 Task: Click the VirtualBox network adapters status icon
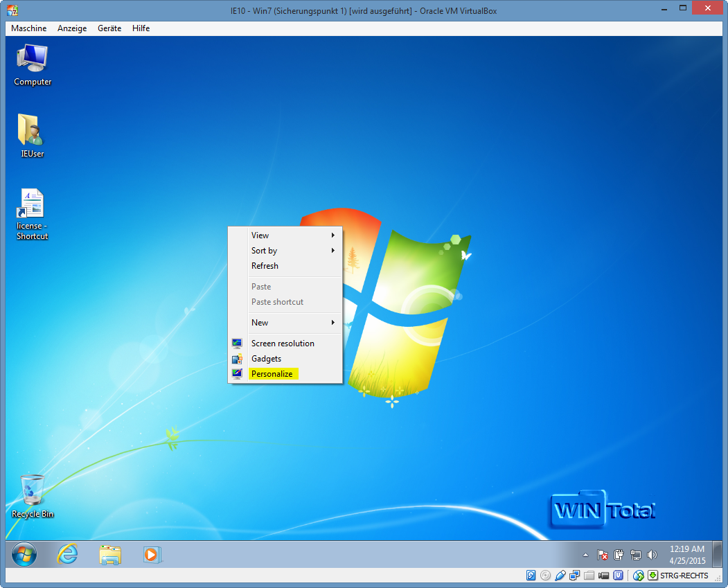click(x=575, y=576)
